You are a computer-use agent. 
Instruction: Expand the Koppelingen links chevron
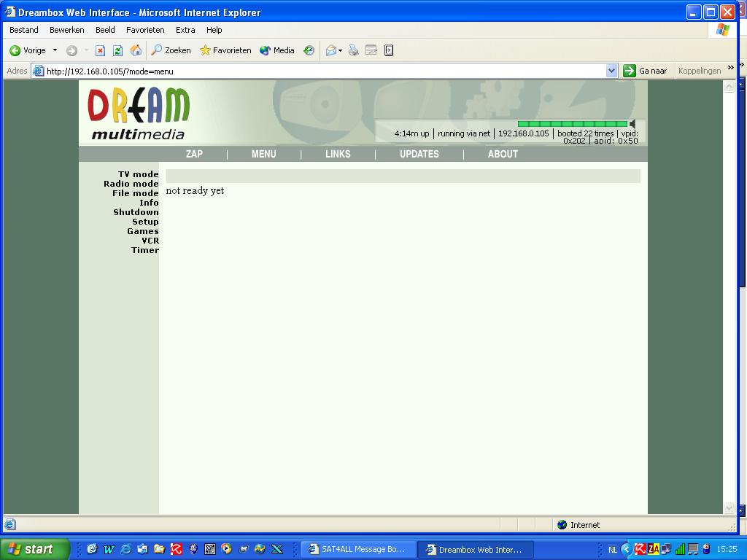pyautogui.click(x=731, y=68)
